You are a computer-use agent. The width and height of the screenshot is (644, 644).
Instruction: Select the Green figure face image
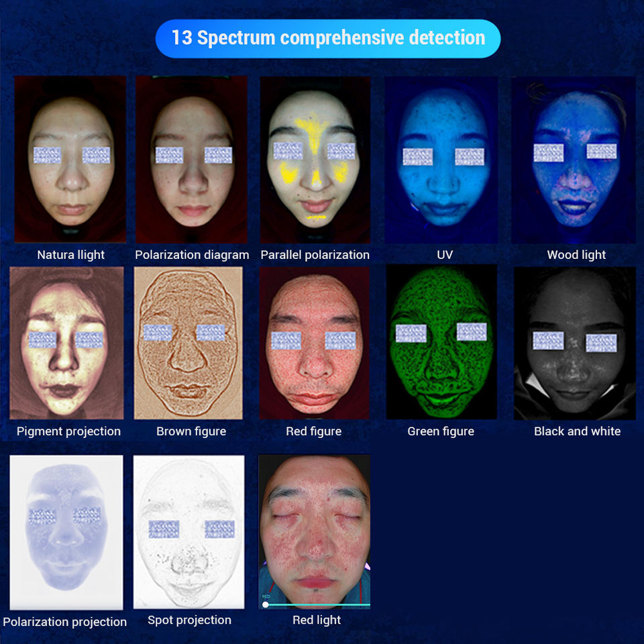coord(441,341)
